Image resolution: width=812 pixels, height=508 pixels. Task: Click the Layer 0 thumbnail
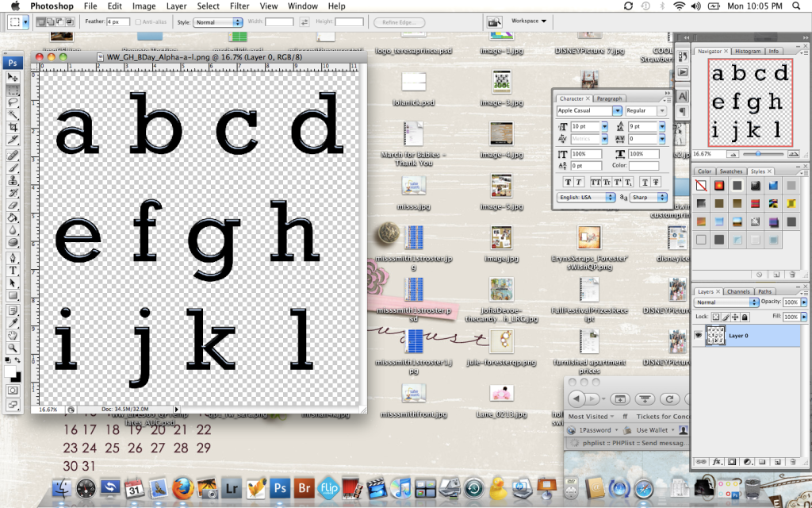[x=716, y=336]
